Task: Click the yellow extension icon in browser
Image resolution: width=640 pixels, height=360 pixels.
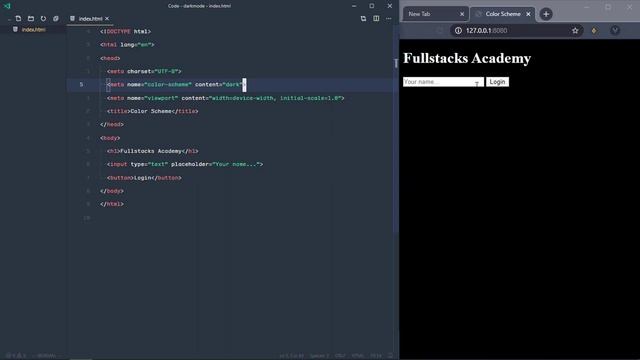Action: pos(594,31)
